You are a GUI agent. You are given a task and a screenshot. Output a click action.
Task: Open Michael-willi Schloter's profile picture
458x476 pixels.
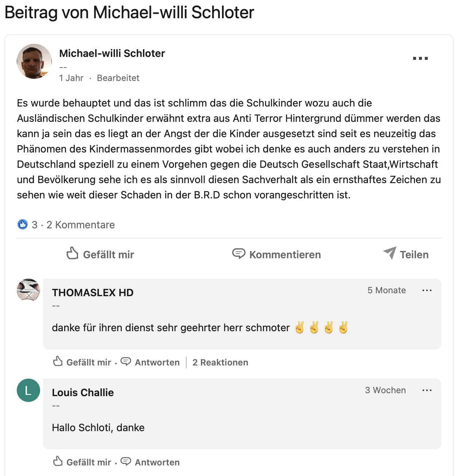click(x=34, y=61)
